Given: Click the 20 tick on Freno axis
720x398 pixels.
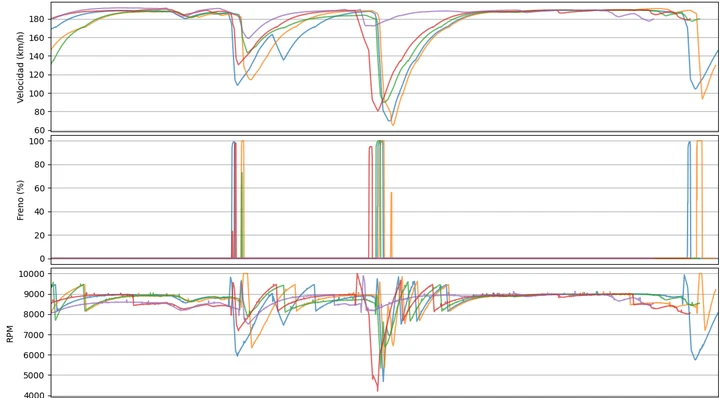Looking at the screenshot, I should pos(40,235).
